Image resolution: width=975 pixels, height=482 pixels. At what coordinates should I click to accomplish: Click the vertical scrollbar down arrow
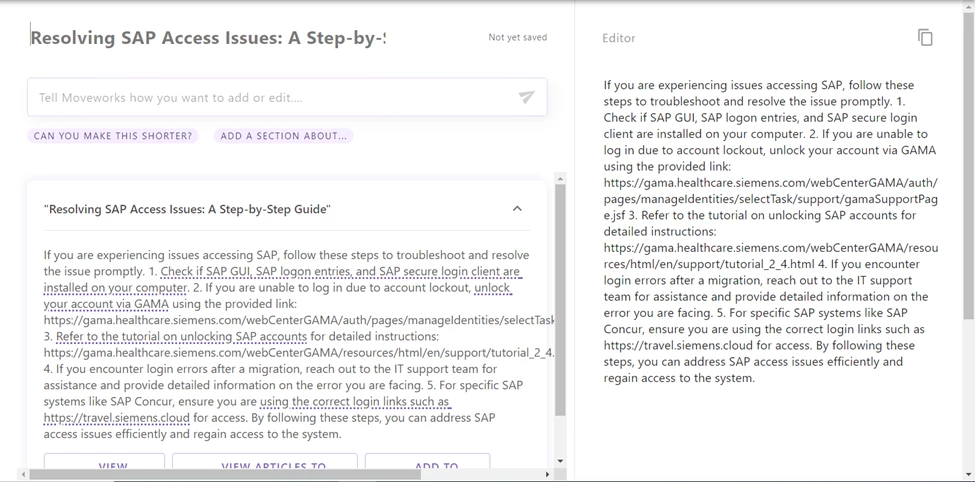[560, 461]
